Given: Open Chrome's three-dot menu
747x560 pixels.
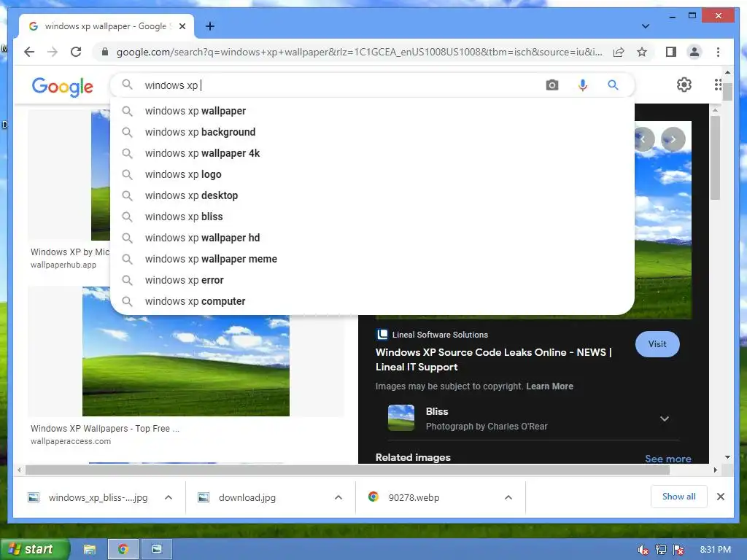Looking at the screenshot, I should tap(718, 52).
